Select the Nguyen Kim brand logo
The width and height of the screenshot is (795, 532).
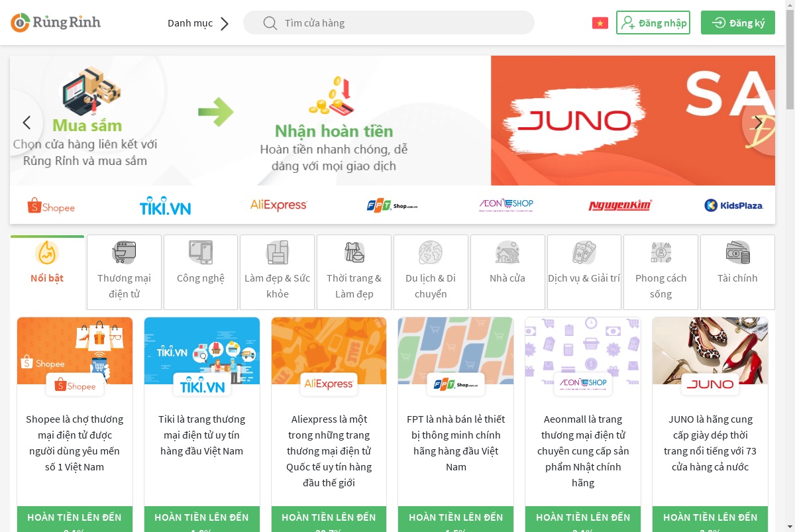click(620, 205)
